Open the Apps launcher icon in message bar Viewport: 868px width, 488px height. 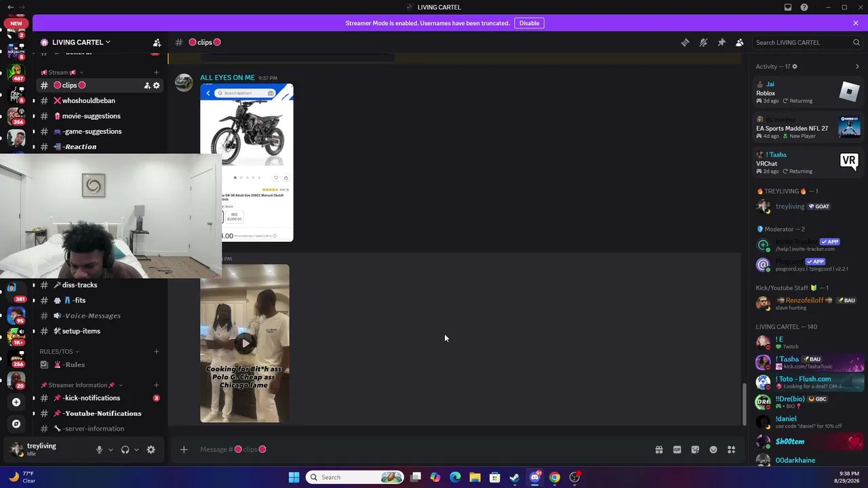pyautogui.click(x=732, y=449)
